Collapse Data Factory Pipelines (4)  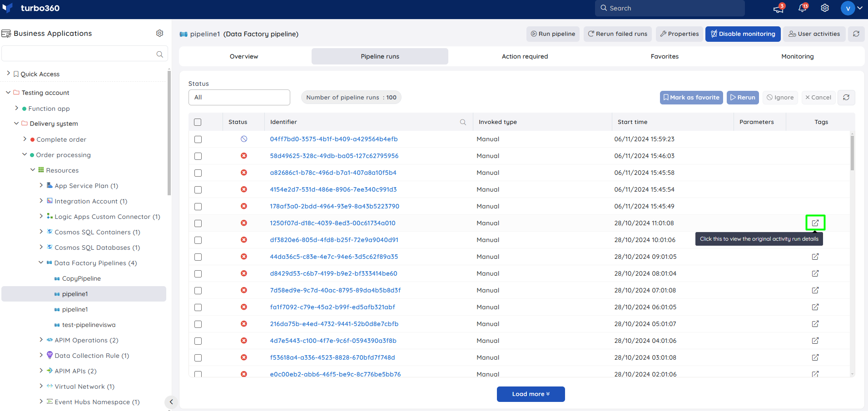coord(41,262)
